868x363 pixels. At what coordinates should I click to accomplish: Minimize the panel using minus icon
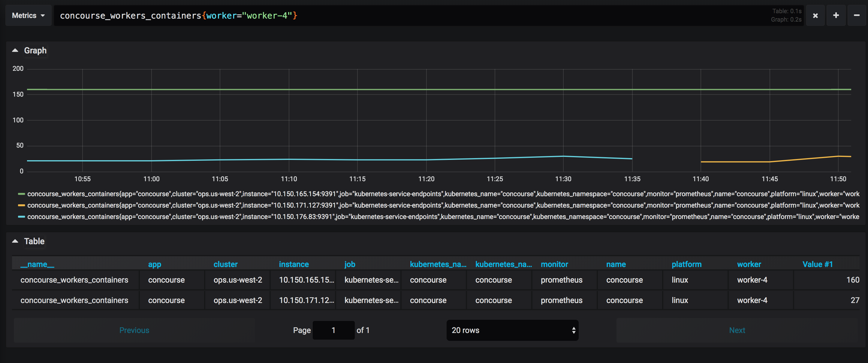[857, 15]
